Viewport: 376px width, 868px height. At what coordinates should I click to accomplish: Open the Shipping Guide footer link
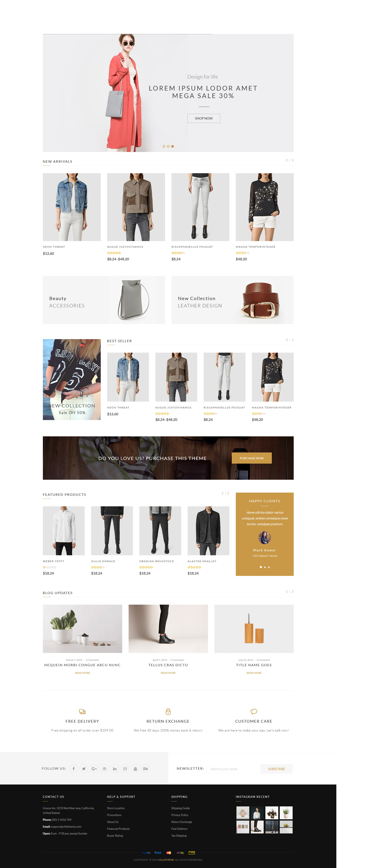coord(180,808)
